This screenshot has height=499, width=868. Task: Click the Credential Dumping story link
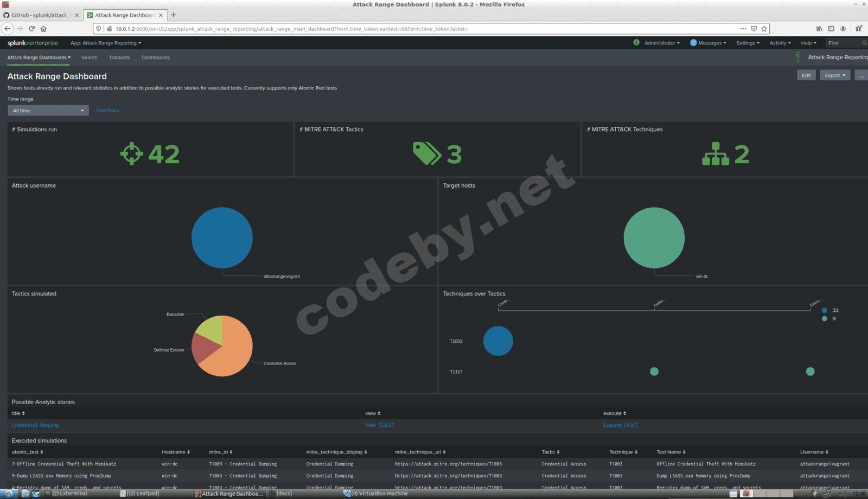35,425
